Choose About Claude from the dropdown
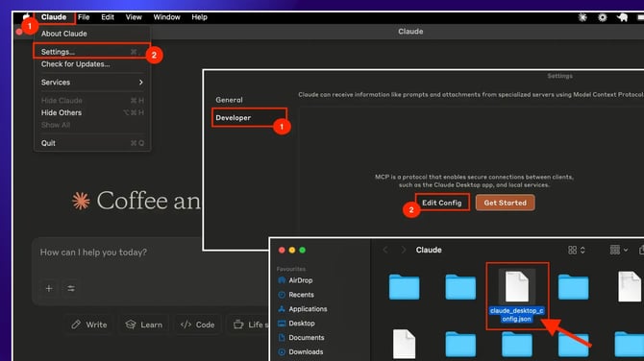This screenshot has height=361, width=644. [64, 34]
